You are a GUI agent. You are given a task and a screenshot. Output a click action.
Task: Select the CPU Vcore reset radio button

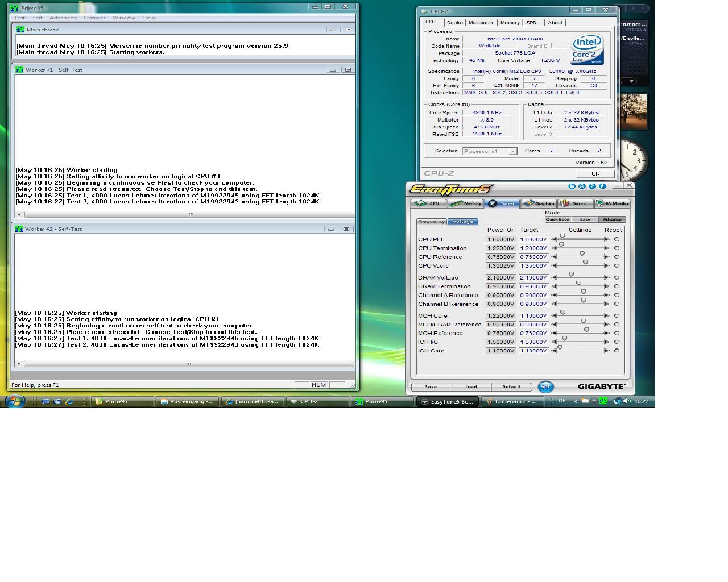[617, 265]
